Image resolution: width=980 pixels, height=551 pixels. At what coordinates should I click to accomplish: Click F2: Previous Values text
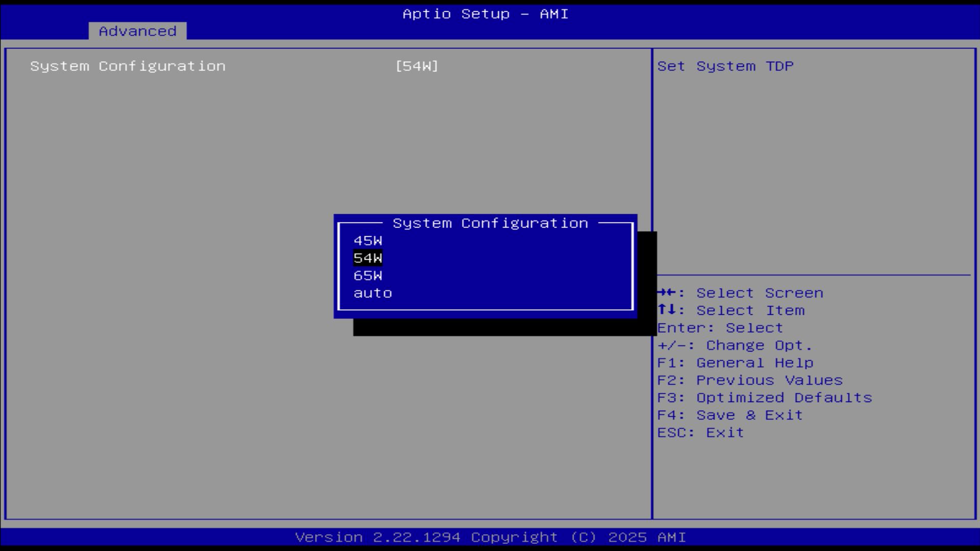pos(749,380)
